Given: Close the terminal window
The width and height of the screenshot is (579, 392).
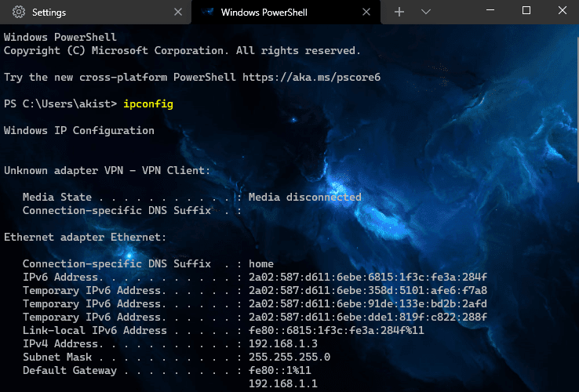Looking at the screenshot, I should [562, 10].
